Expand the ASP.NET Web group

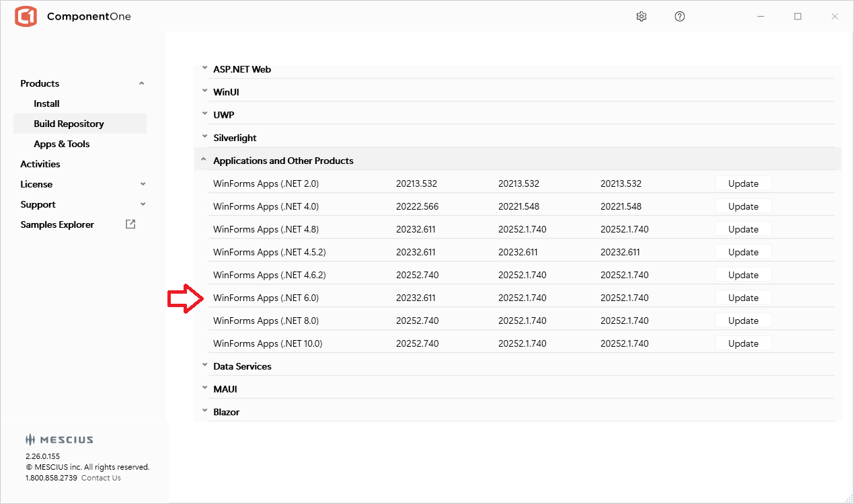point(204,69)
